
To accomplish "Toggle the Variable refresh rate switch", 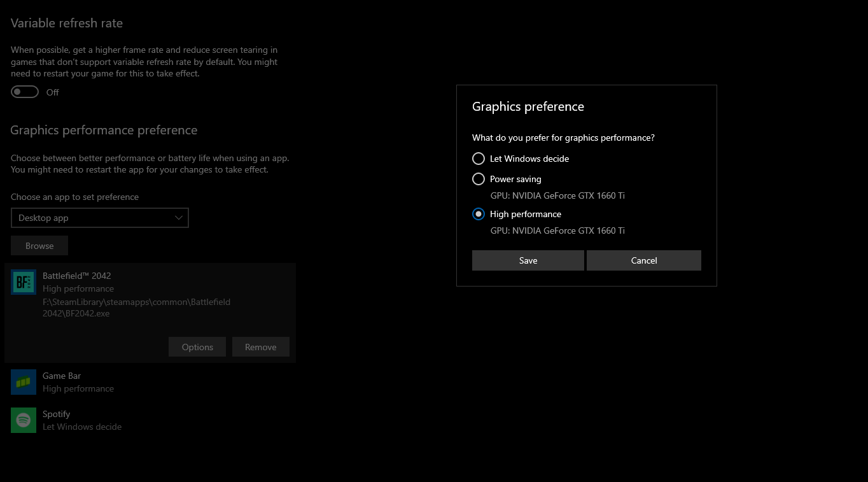I will click(x=25, y=92).
